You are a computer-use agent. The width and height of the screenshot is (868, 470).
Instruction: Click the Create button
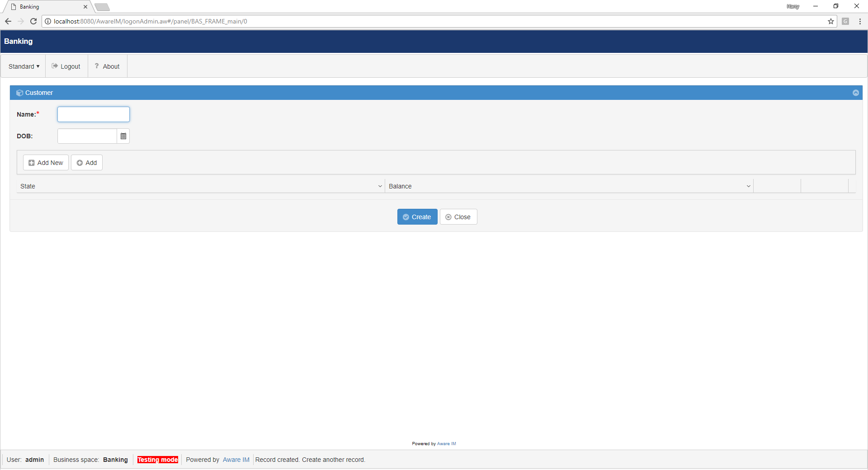click(x=417, y=217)
